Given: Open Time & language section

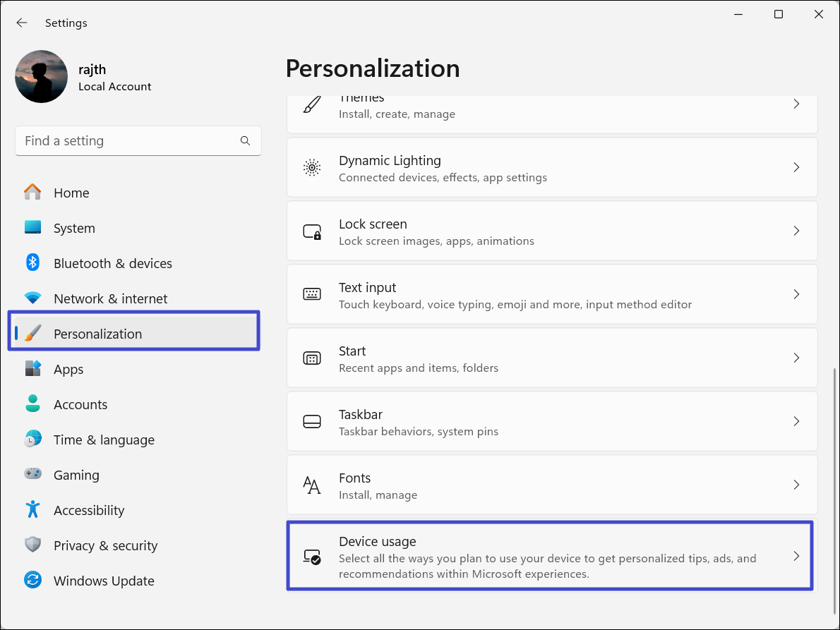Looking at the screenshot, I should [104, 440].
